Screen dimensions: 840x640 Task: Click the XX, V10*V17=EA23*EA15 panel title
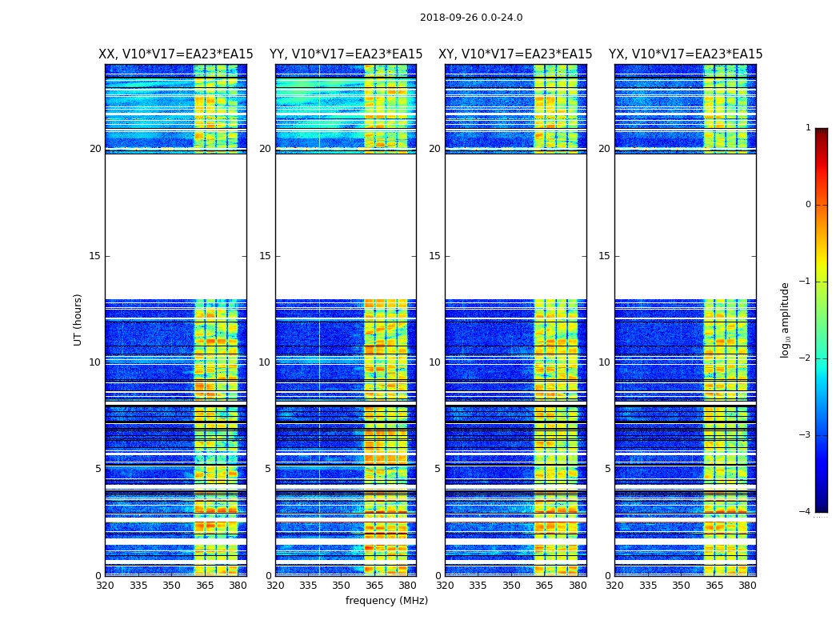tap(176, 54)
